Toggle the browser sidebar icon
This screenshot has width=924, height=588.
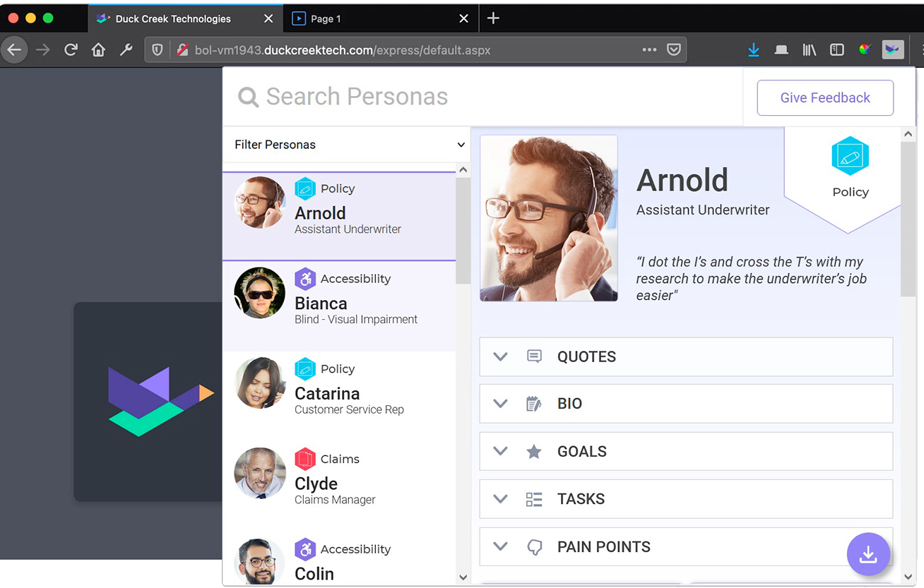[837, 50]
